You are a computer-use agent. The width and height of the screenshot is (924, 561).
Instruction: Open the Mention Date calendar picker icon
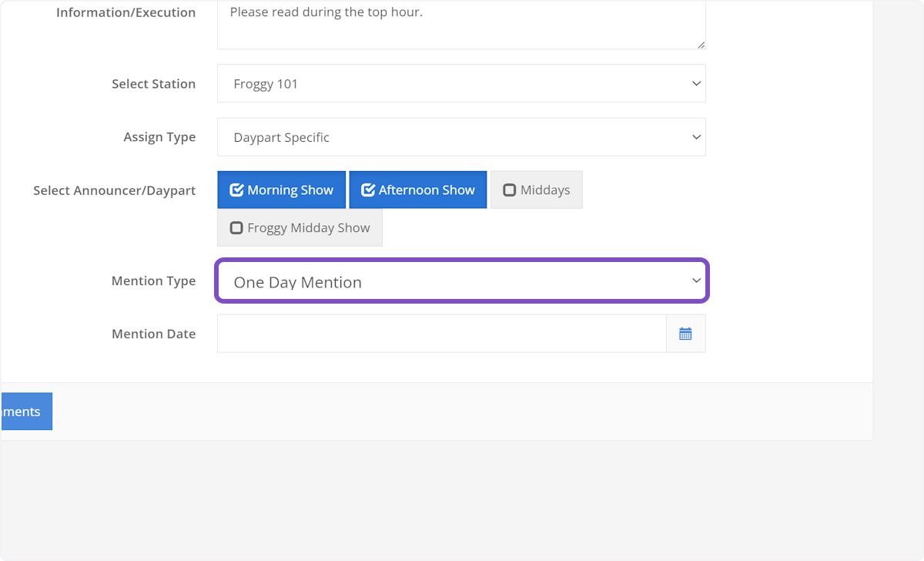685,334
